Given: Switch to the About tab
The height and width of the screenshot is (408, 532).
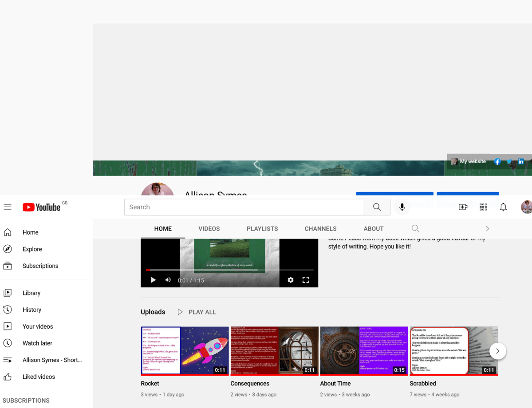Looking at the screenshot, I should pyautogui.click(x=373, y=229).
